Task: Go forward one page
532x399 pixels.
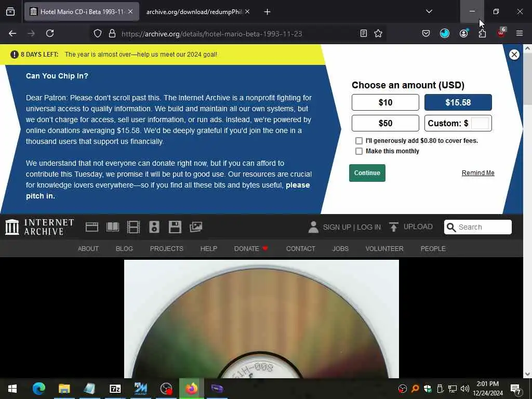Action: coord(31,33)
